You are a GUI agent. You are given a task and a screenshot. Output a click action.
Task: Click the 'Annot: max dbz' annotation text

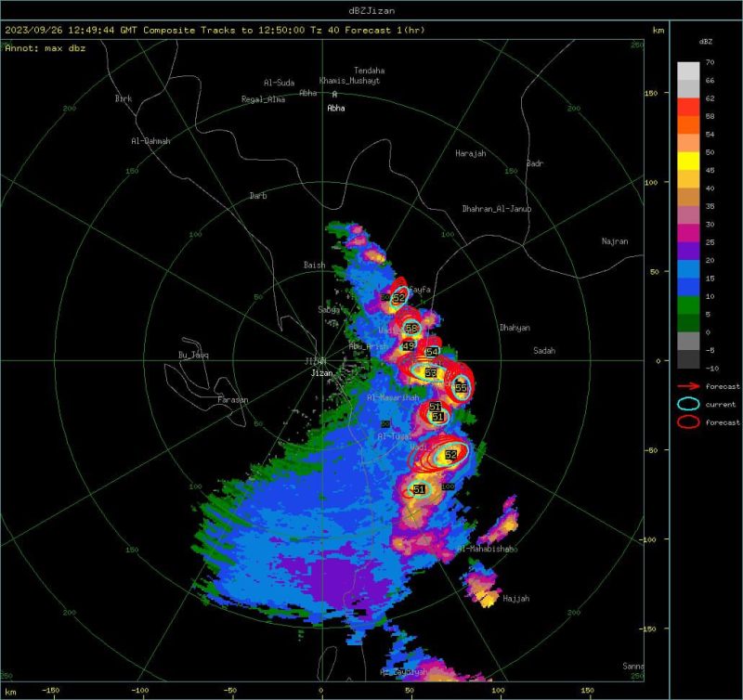pos(46,48)
